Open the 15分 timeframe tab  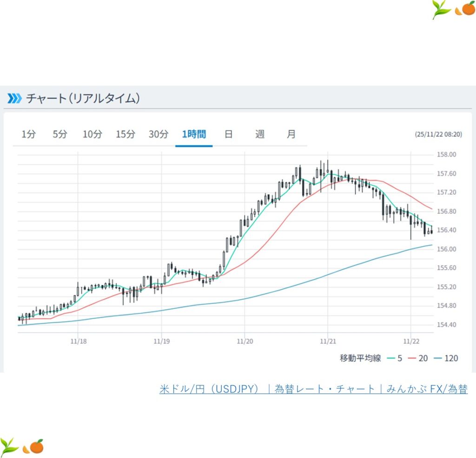point(126,134)
